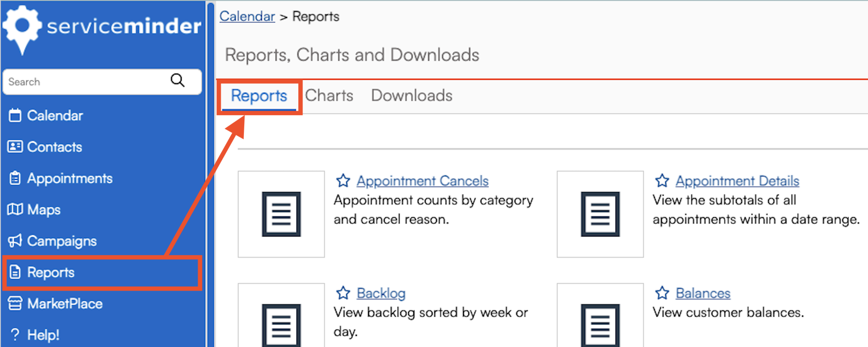The width and height of the screenshot is (868, 347).
Task: Open the Appointment Cancels report link
Action: 422,181
